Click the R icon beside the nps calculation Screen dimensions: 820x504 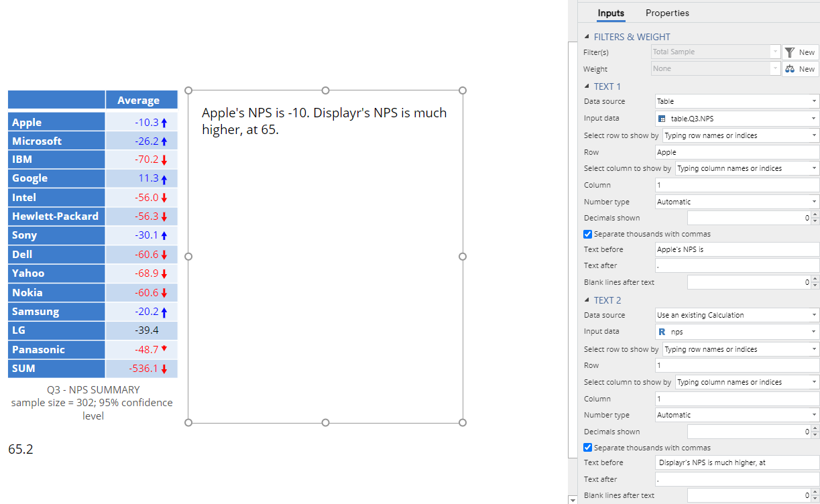[662, 331]
